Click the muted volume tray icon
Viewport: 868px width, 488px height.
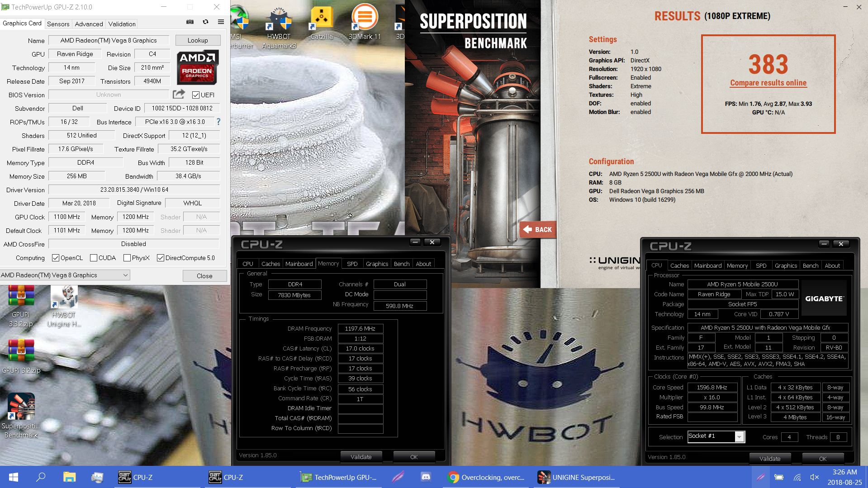coord(815,477)
